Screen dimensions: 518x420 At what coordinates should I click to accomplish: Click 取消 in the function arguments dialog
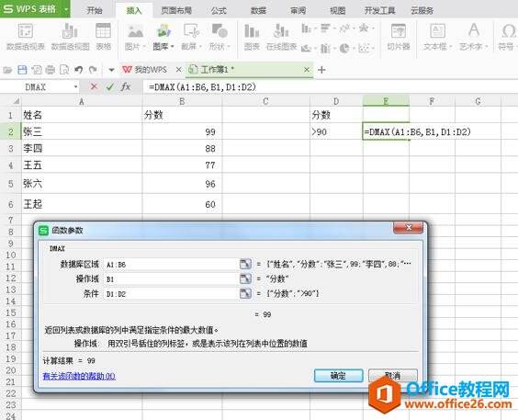[x=393, y=375]
